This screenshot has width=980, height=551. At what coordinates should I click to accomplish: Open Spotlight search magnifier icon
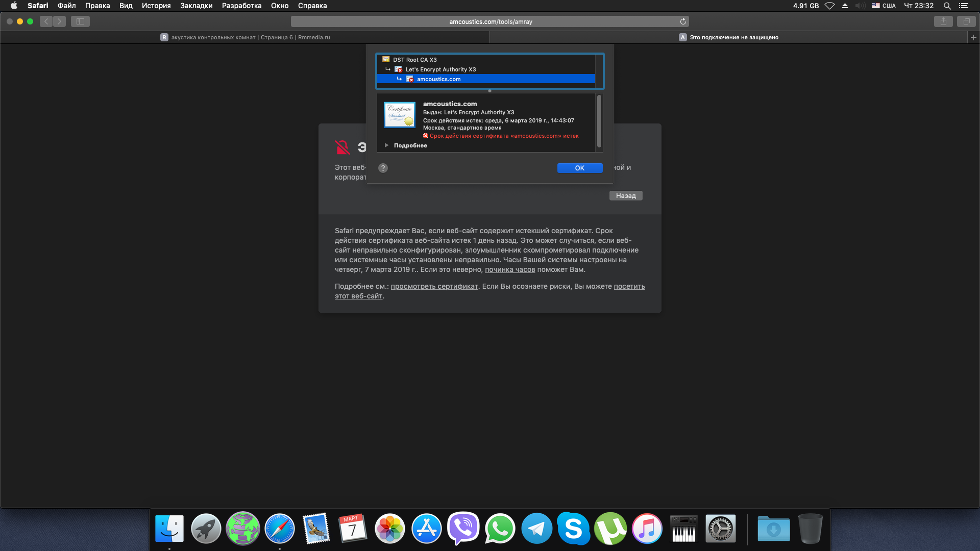[x=947, y=6]
